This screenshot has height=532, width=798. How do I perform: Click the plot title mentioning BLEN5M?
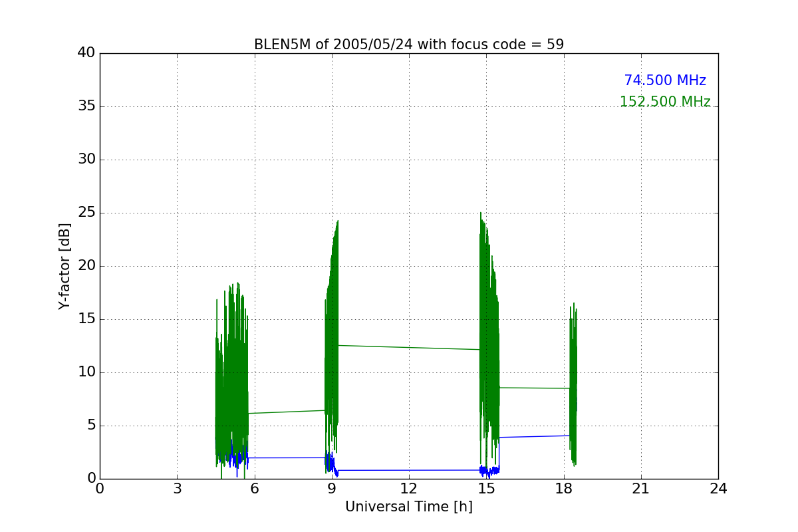tap(409, 45)
